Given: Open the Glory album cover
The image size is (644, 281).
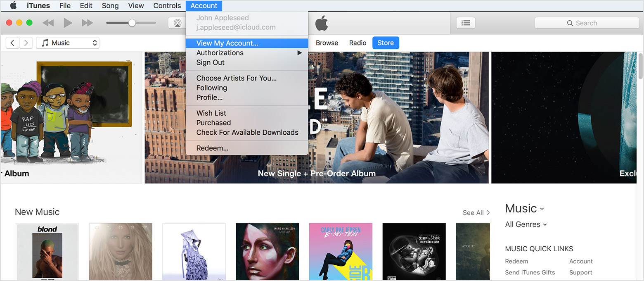Looking at the screenshot, I should click(x=121, y=252).
